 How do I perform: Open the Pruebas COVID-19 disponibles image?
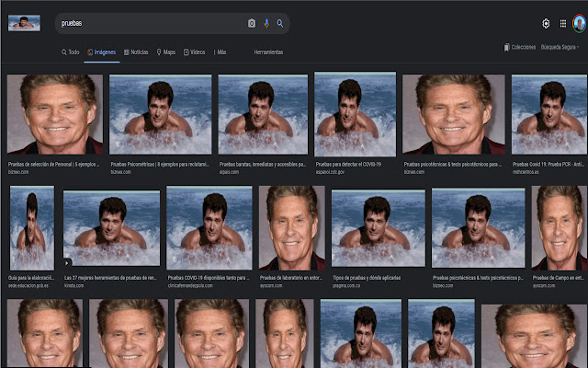coord(209,228)
